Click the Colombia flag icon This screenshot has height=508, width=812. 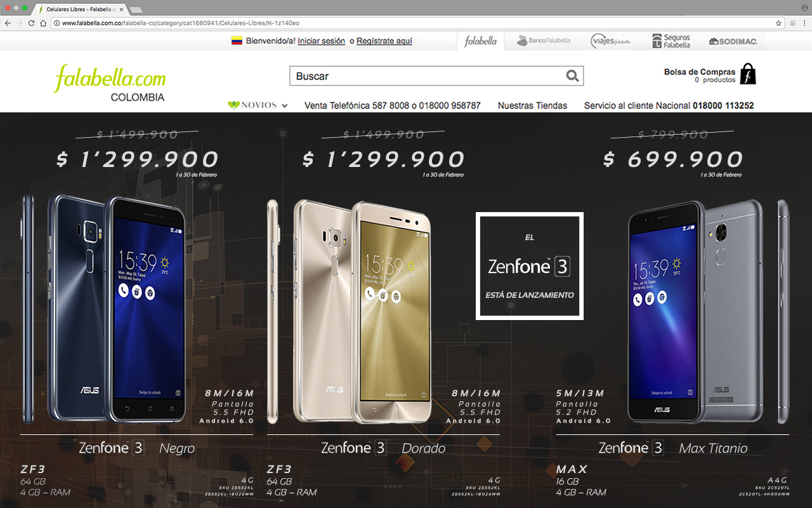[237, 41]
